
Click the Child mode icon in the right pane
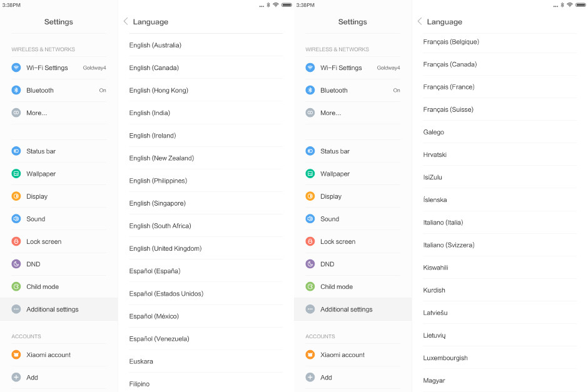pyautogui.click(x=310, y=286)
